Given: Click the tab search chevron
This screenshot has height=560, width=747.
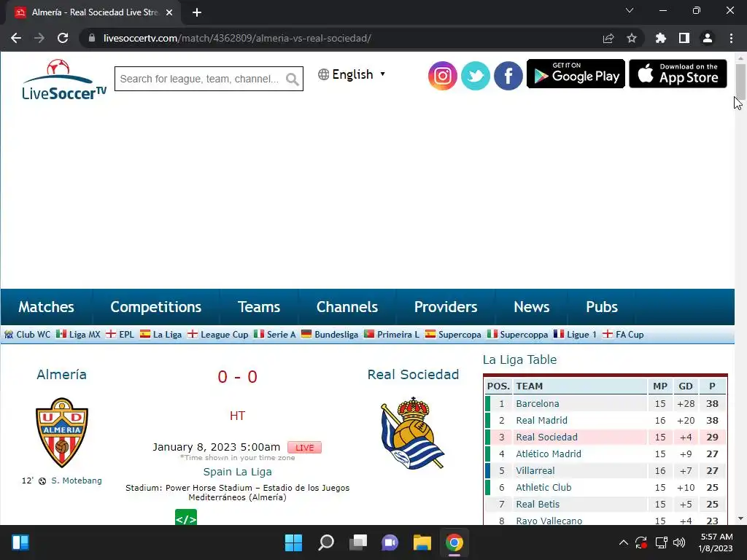Looking at the screenshot, I should click(x=630, y=10).
